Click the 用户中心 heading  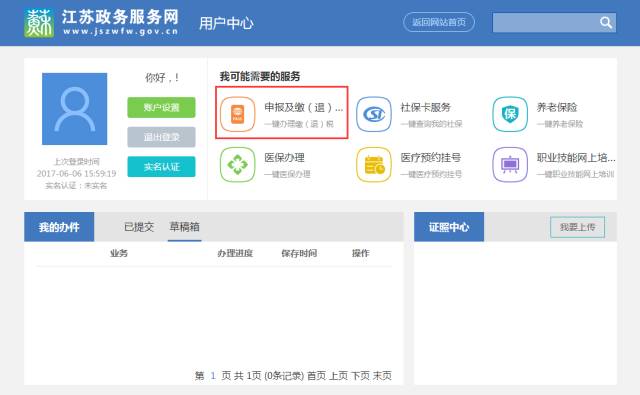coord(226,23)
